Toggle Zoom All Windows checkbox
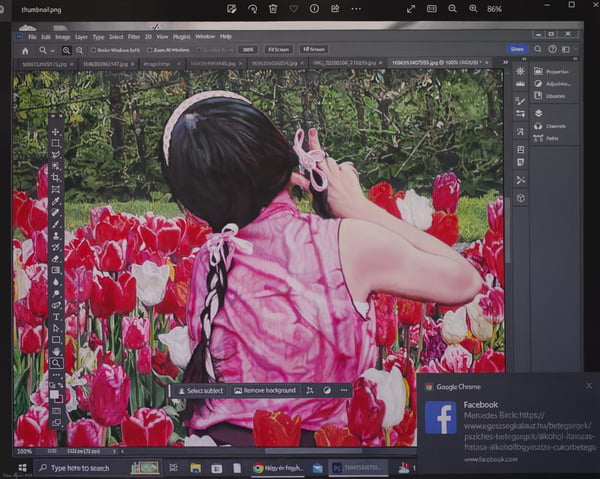600x479 pixels. tap(150, 50)
